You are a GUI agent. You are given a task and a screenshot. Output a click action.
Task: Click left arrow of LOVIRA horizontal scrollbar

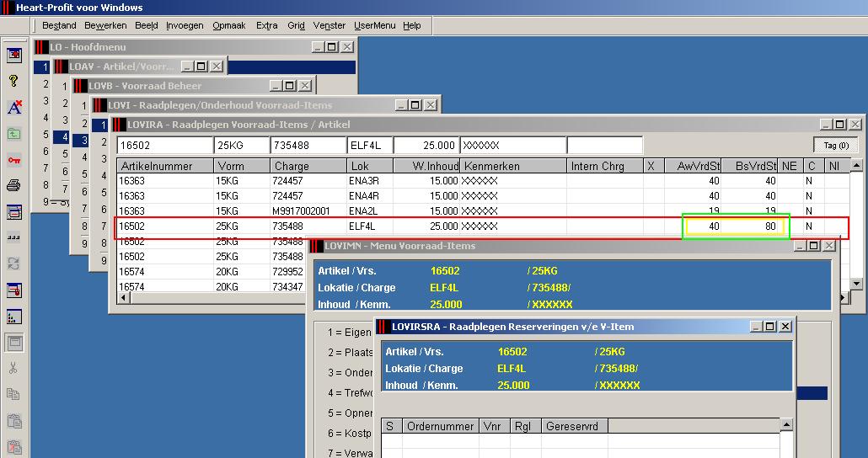(124, 297)
